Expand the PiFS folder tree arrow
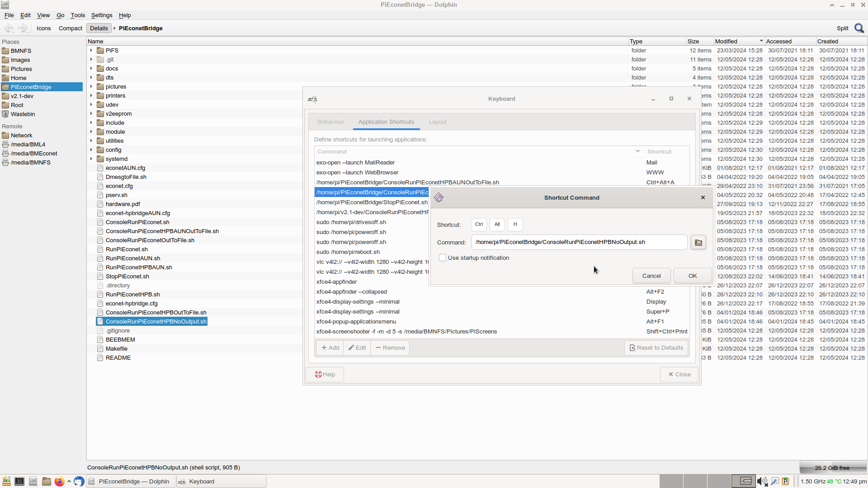Viewport: 868px width, 488px height. pyautogui.click(x=91, y=50)
